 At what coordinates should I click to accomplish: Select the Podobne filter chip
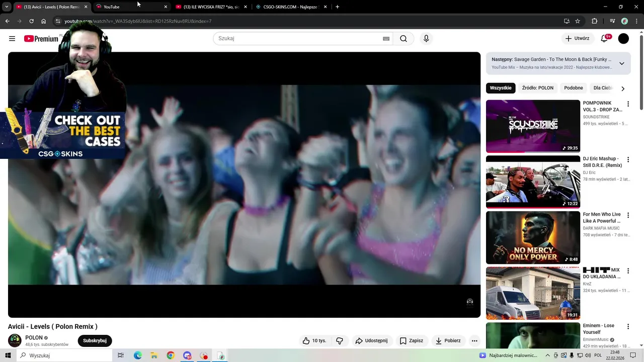[574, 88]
